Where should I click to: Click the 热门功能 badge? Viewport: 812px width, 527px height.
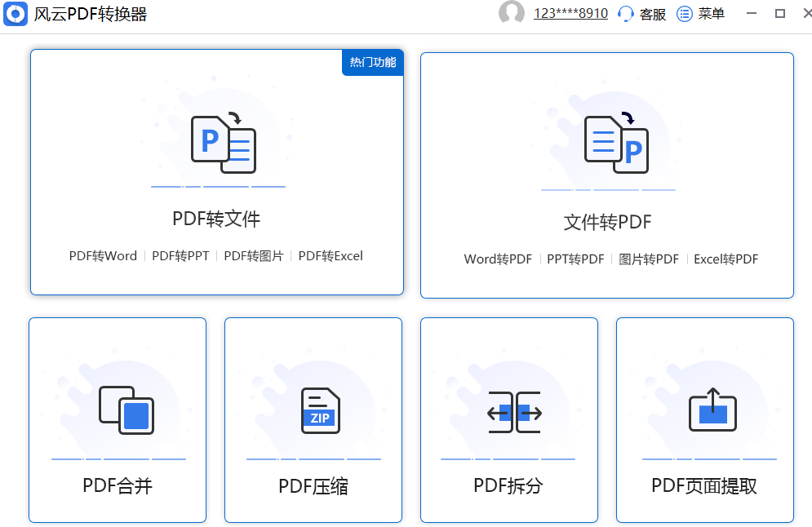click(x=373, y=63)
